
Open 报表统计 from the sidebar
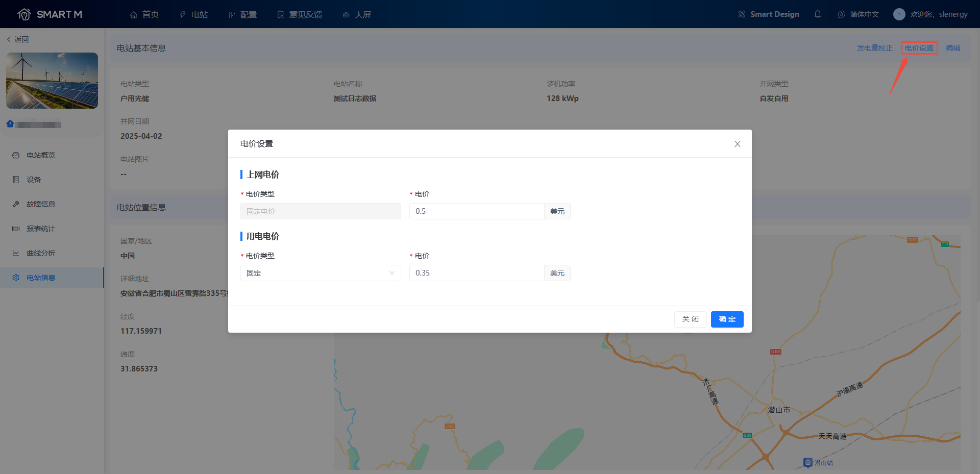(41, 229)
